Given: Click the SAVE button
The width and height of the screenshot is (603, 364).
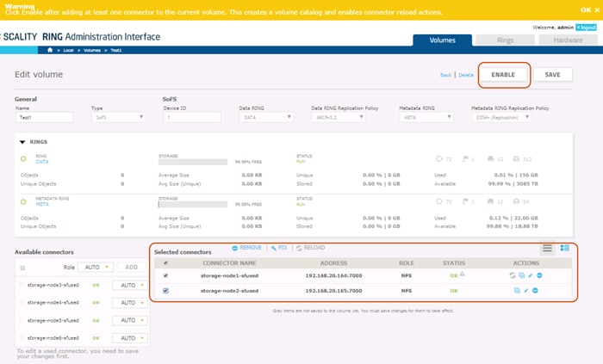Looking at the screenshot, I should point(552,75).
